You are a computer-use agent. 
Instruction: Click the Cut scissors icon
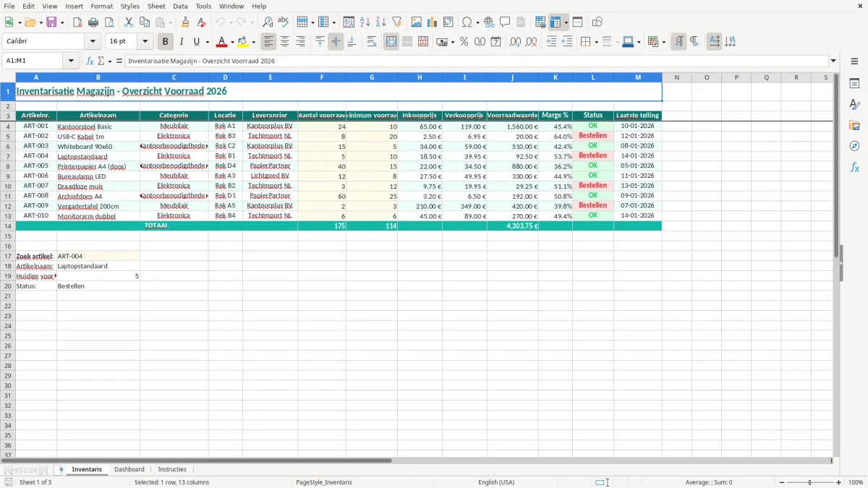129,22
